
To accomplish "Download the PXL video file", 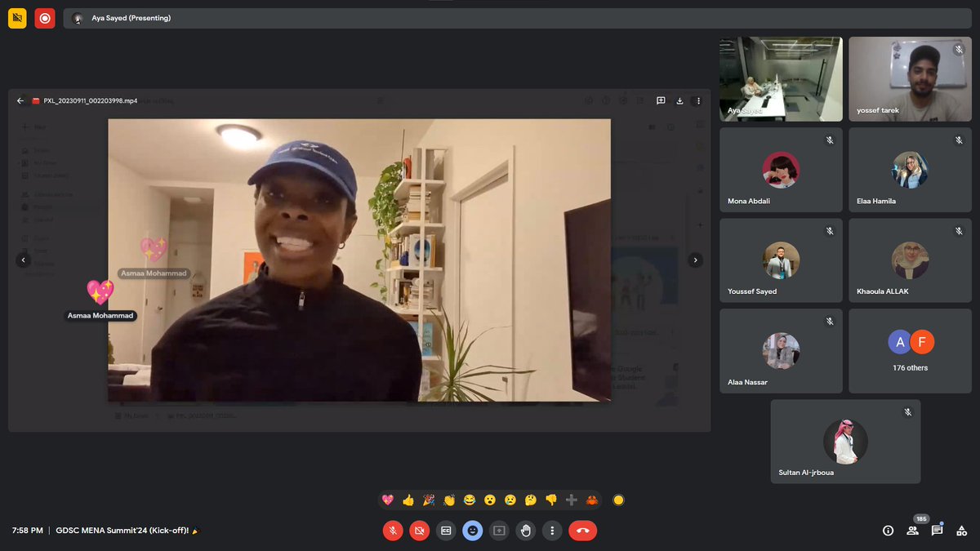I will click(x=679, y=101).
